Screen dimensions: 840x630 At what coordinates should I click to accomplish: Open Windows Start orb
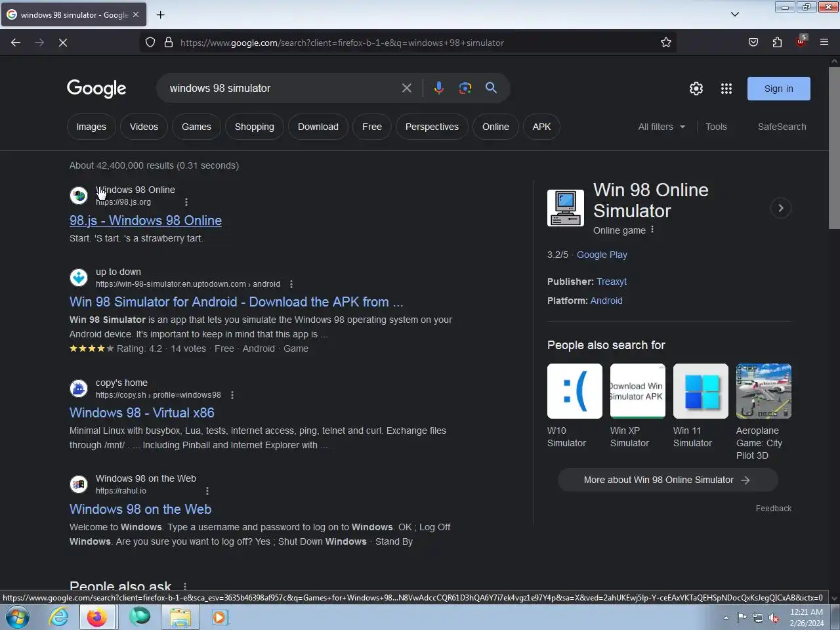18,618
